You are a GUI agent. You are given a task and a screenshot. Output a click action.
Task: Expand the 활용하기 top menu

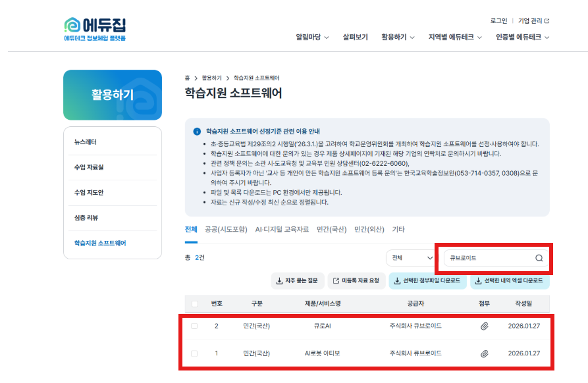(398, 37)
